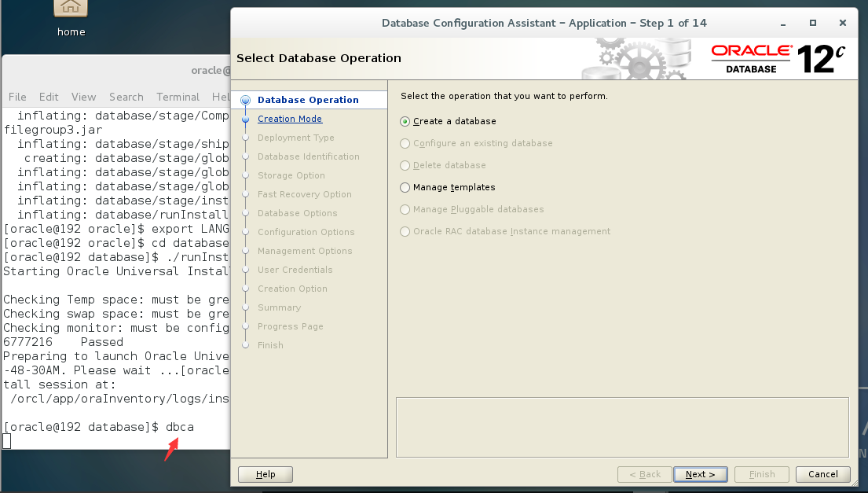The height and width of the screenshot is (493, 868).
Task: Maximize the Database Configuration Assistant window
Action: tap(813, 23)
